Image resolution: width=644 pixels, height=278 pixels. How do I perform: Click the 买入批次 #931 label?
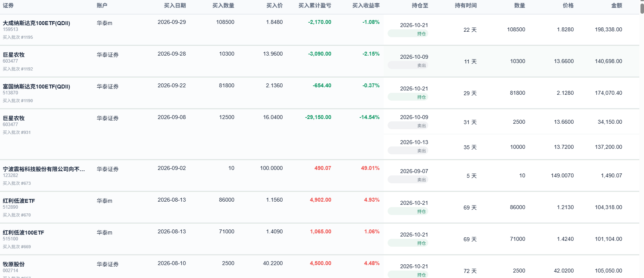click(x=16, y=132)
